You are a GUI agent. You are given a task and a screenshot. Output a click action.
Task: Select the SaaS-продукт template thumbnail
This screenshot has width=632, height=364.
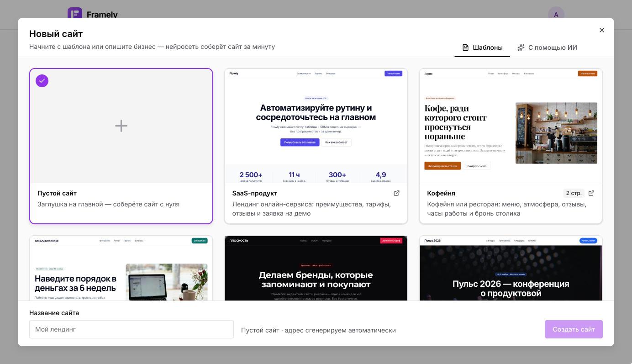316,126
